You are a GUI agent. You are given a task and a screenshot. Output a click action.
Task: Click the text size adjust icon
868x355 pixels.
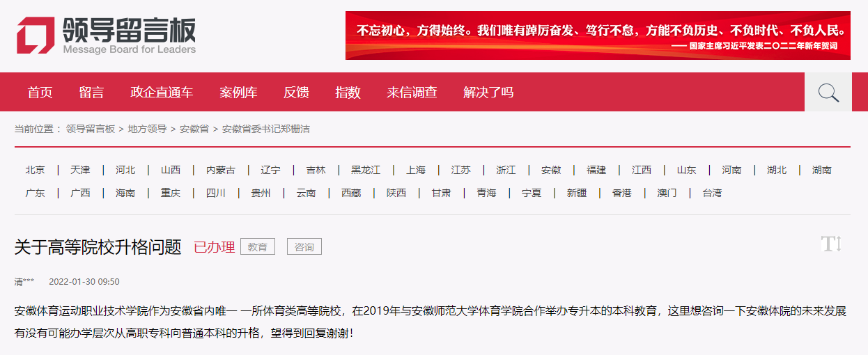point(831,244)
